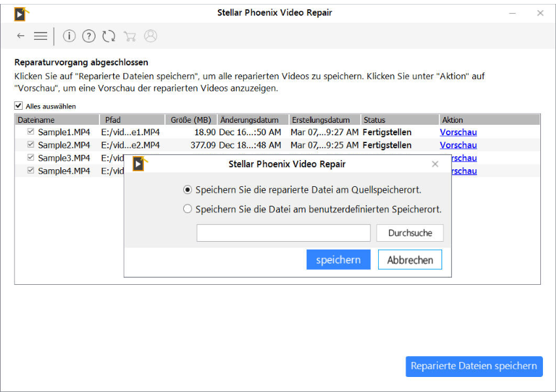The height and width of the screenshot is (392, 556).
Task: Click the Abbrechen button
Action: coord(410,259)
